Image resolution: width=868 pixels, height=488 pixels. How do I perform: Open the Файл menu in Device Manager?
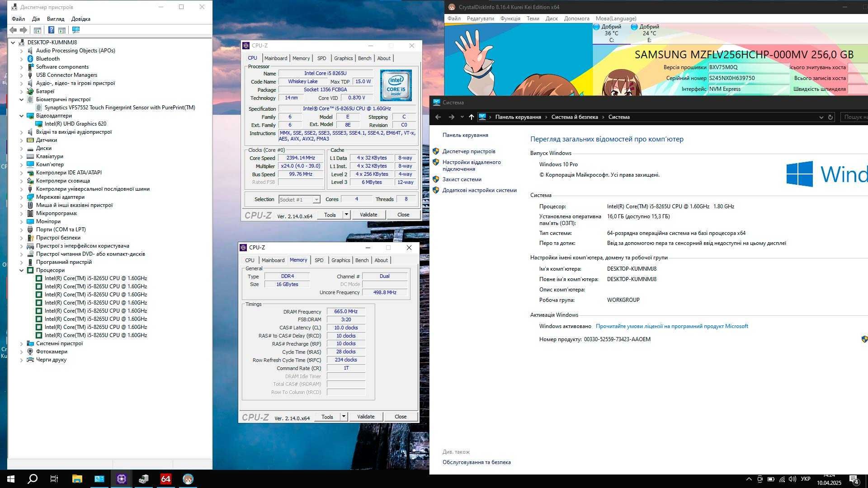click(x=18, y=19)
